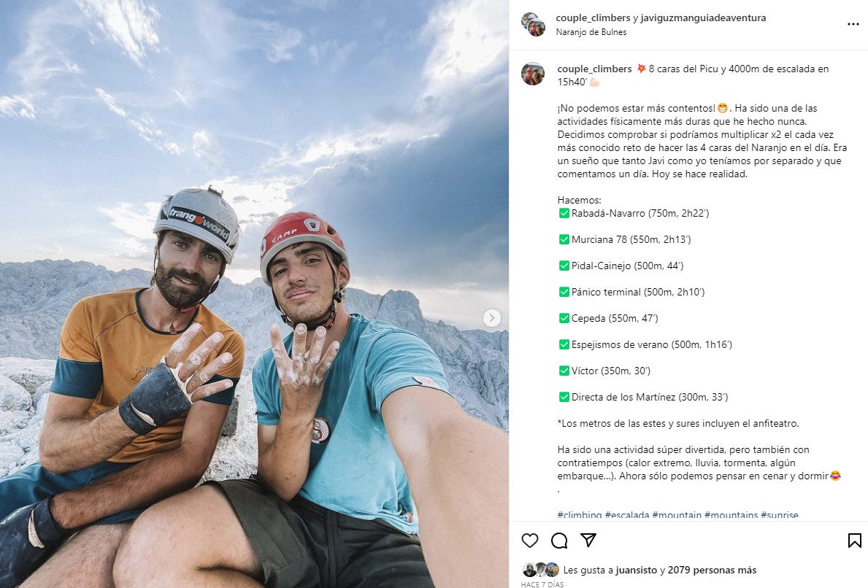Open comments with the speech bubble icon

pyautogui.click(x=559, y=541)
